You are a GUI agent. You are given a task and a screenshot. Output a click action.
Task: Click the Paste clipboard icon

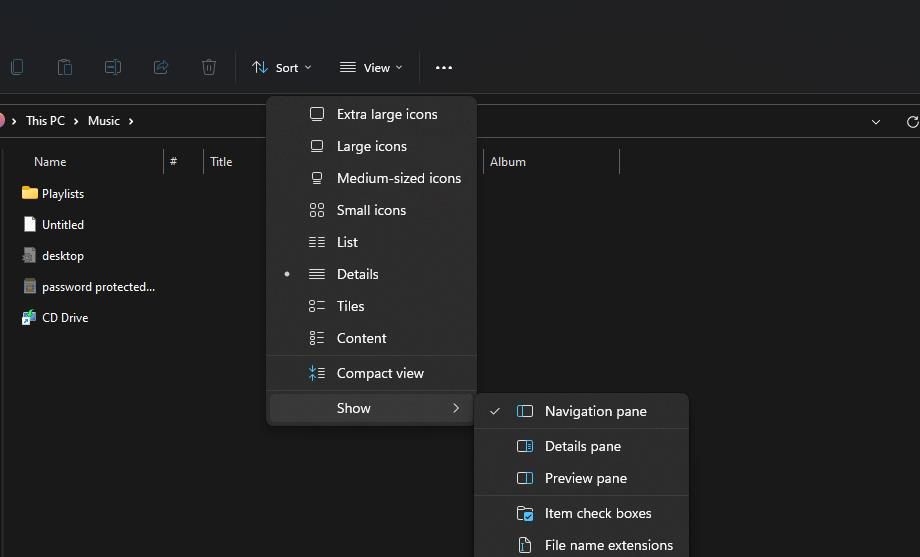tap(64, 67)
